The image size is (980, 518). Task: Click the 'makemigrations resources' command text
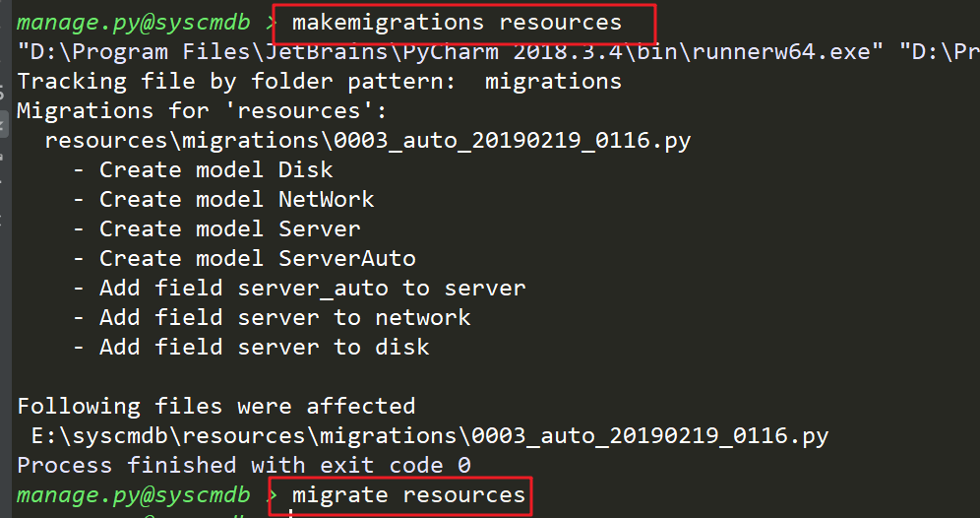coord(458,22)
